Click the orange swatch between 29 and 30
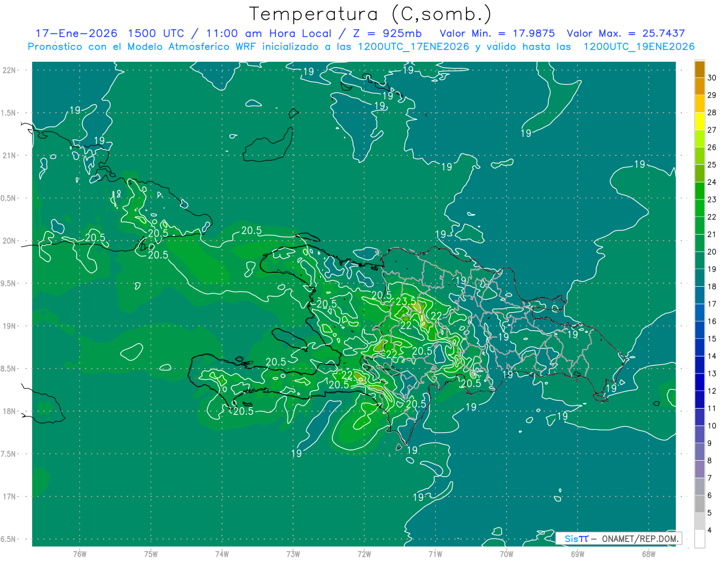 click(699, 86)
